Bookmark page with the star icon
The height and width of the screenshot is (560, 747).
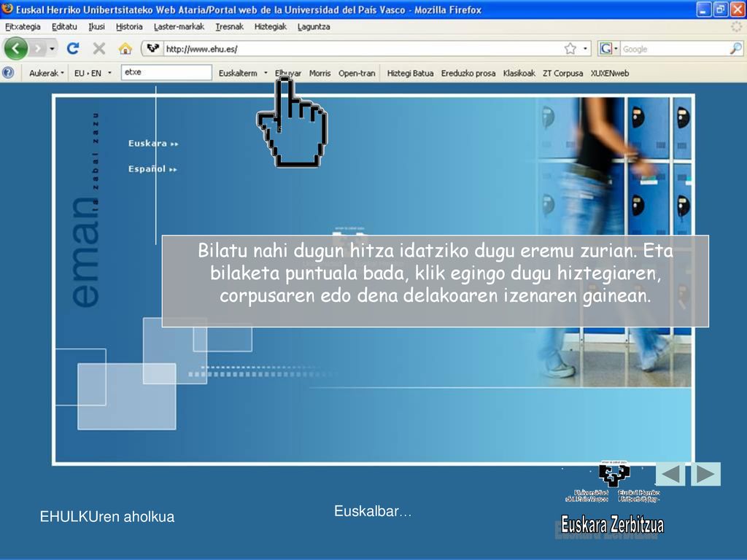[570, 49]
